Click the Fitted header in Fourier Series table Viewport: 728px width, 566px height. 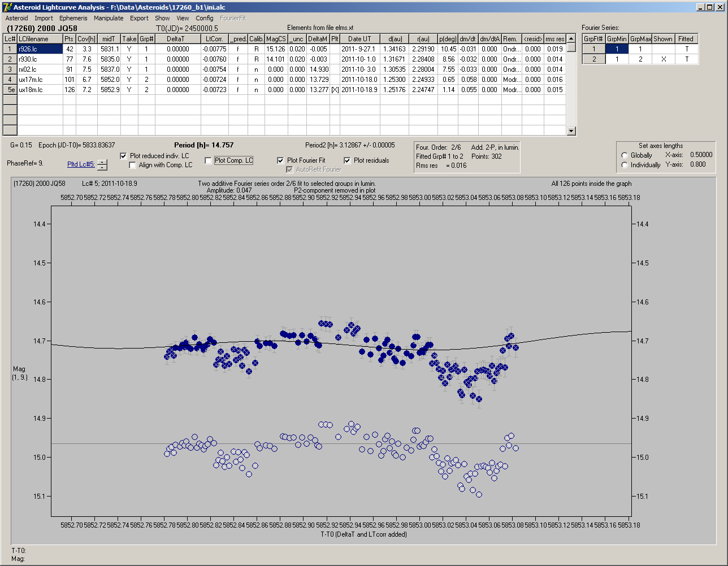686,39
